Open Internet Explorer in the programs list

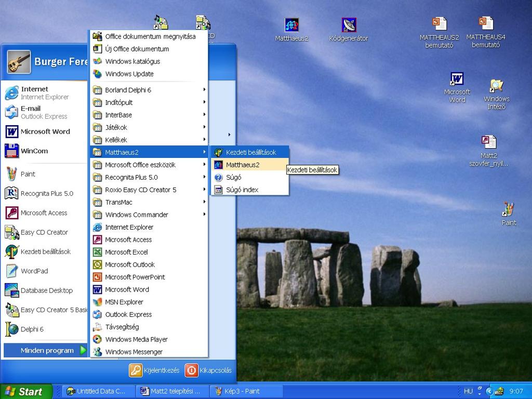pyautogui.click(x=149, y=227)
